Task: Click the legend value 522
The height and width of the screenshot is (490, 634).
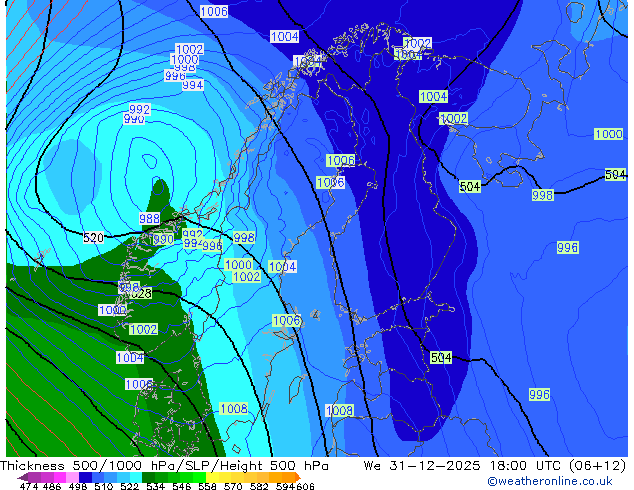Action: pyautogui.click(x=129, y=486)
